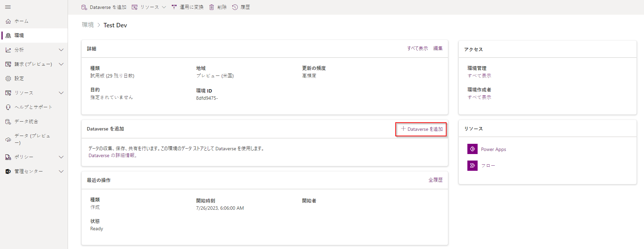The width and height of the screenshot is (644, 249).
Task: Click the start time 7/26/2023, 6:06:00 AM
Action: pyautogui.click(x=220, y=208)
